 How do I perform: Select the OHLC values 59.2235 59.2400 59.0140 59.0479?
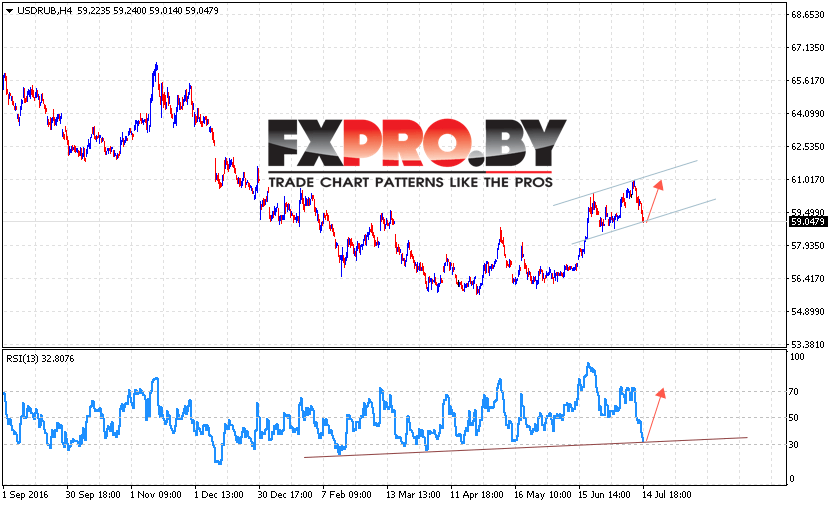tap(148, 11)
